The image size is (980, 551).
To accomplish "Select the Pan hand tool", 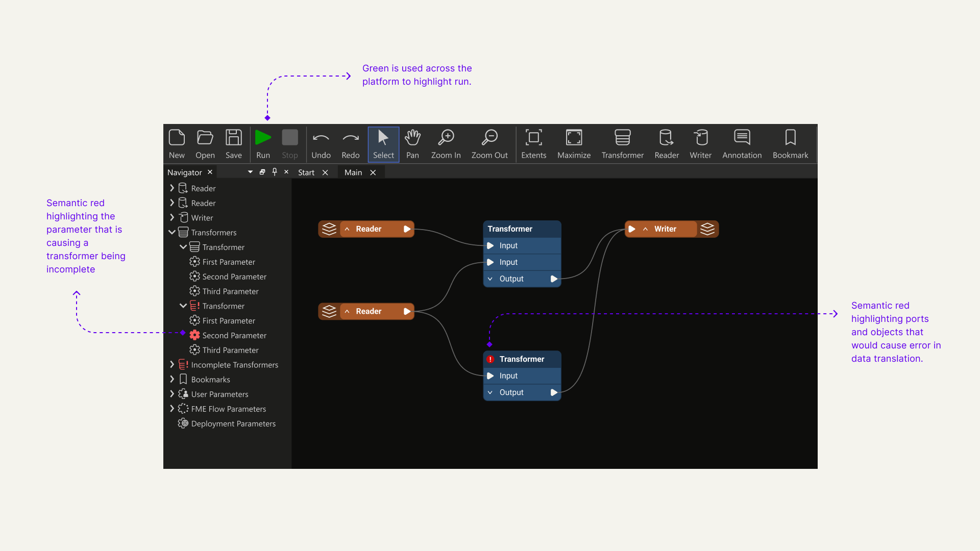I will coord(412,143).
